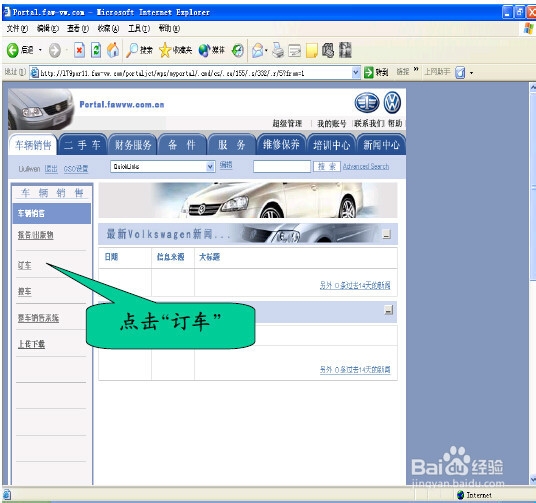Click the Volkswagen logo in the page header
The image size is (536, 503).
[x=392, y=103]
